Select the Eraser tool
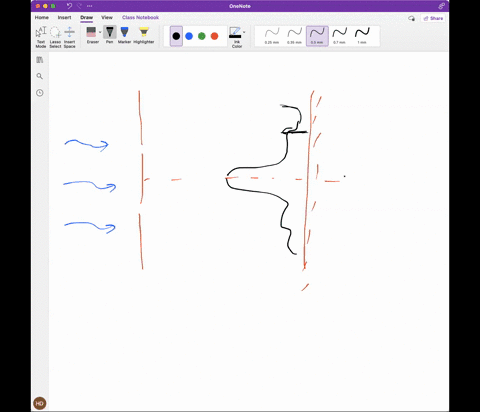This screenshot has width=480, height=412. (x=91, y=35)
